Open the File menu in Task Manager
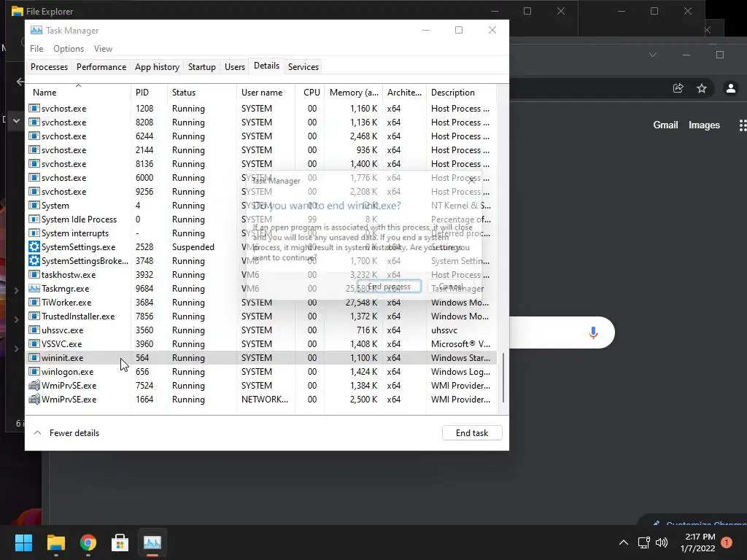 pos(36,49)
